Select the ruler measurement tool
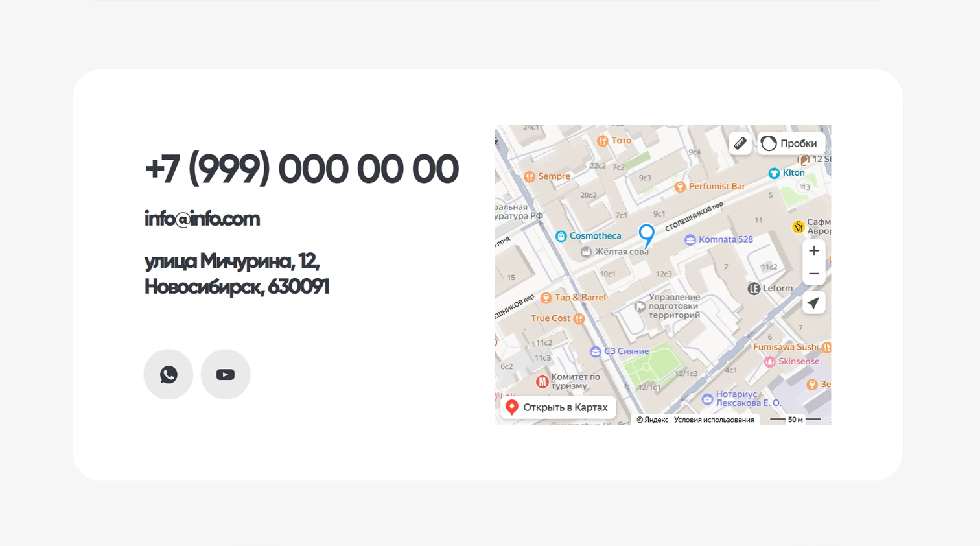Screen dimensions: 980x546 pos(740,143)
